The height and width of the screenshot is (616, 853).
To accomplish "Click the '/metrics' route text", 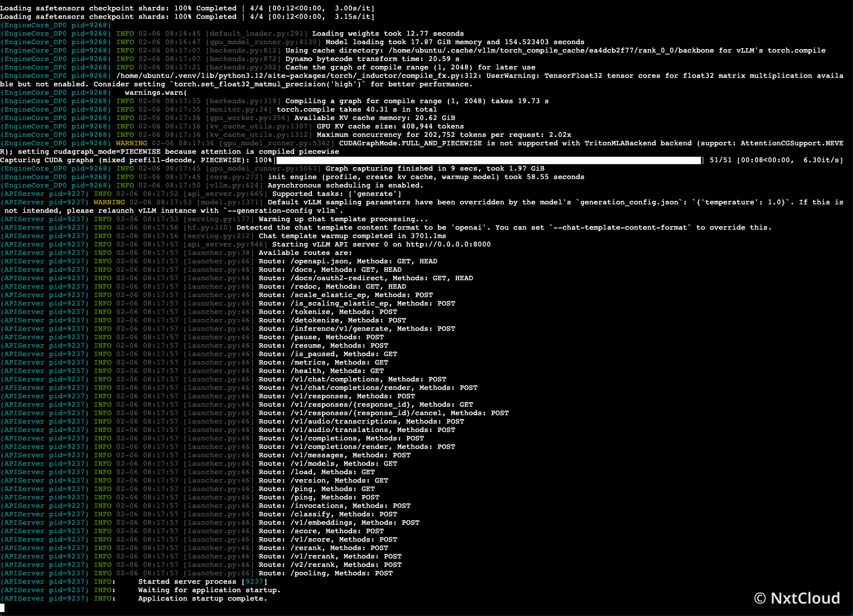I will click(x=308, y=363).
